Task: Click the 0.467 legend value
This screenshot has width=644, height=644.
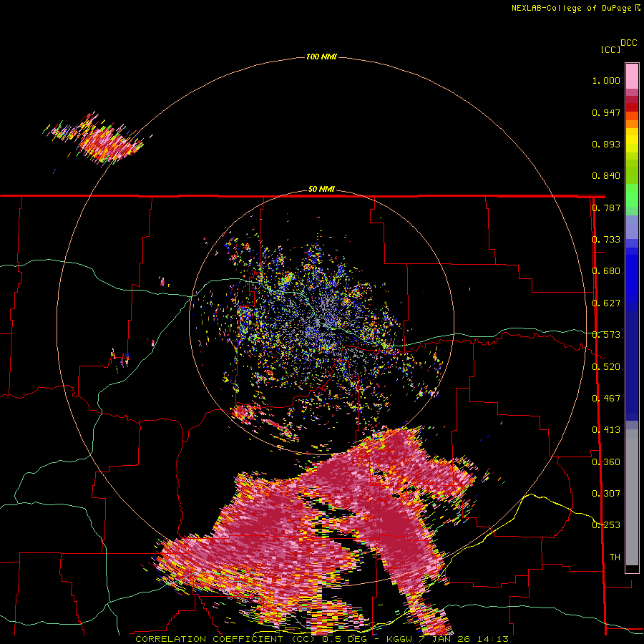Action: click(x=606, y=399)
